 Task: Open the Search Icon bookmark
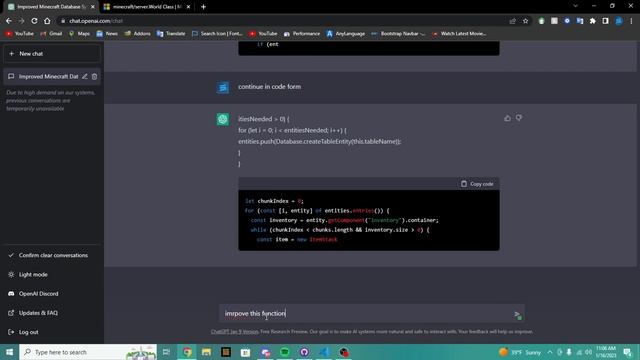(x=217, y=33)
